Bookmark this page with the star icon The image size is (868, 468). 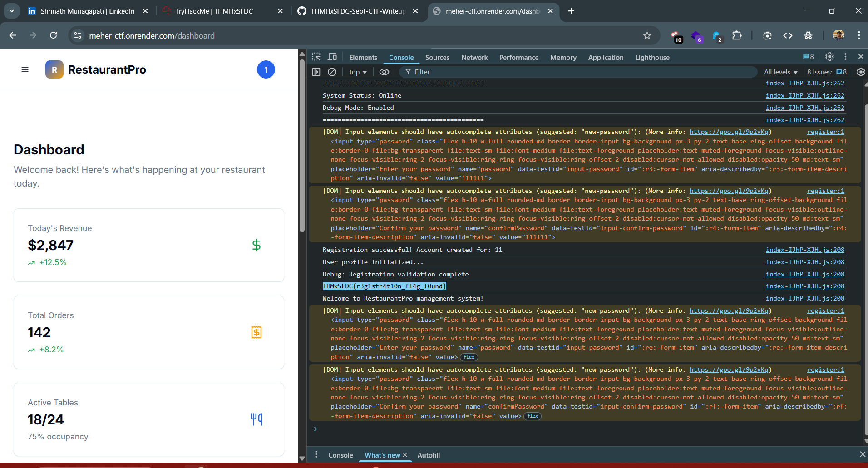coord(647,35)
